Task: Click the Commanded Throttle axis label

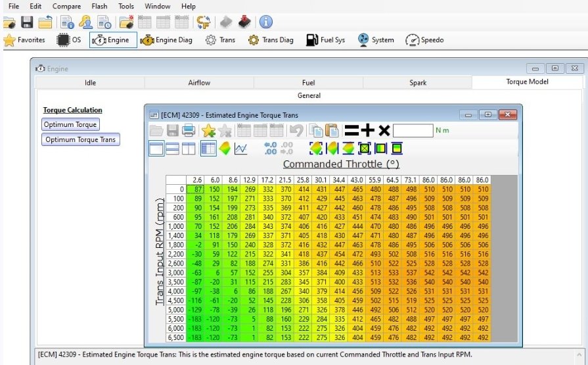Action: pos(341,164)
